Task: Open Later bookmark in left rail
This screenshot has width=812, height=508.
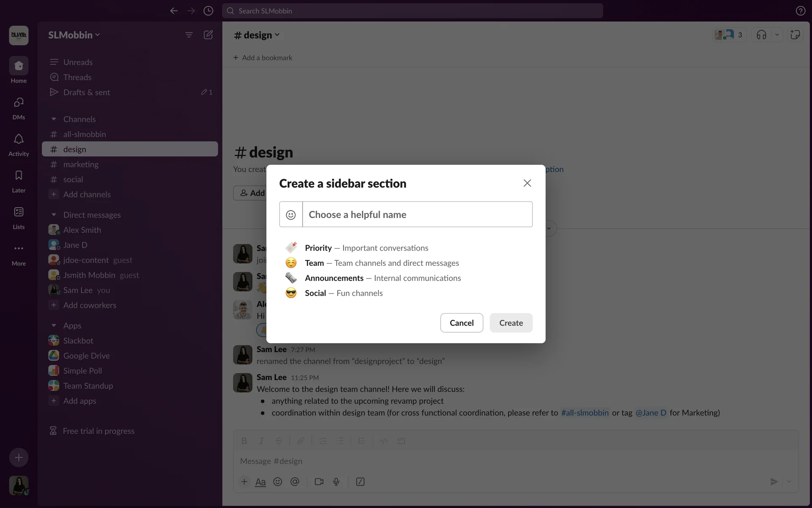Action: point(19,181)
